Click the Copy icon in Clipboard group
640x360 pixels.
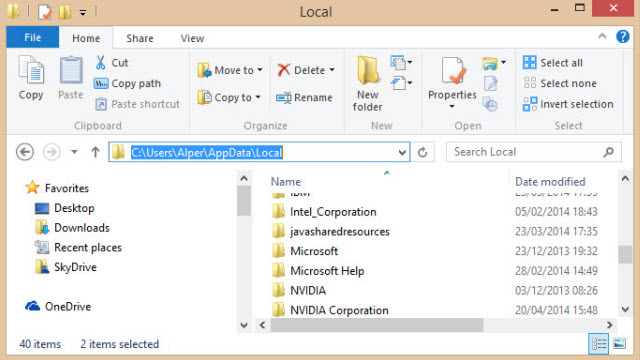coord(31,71)
